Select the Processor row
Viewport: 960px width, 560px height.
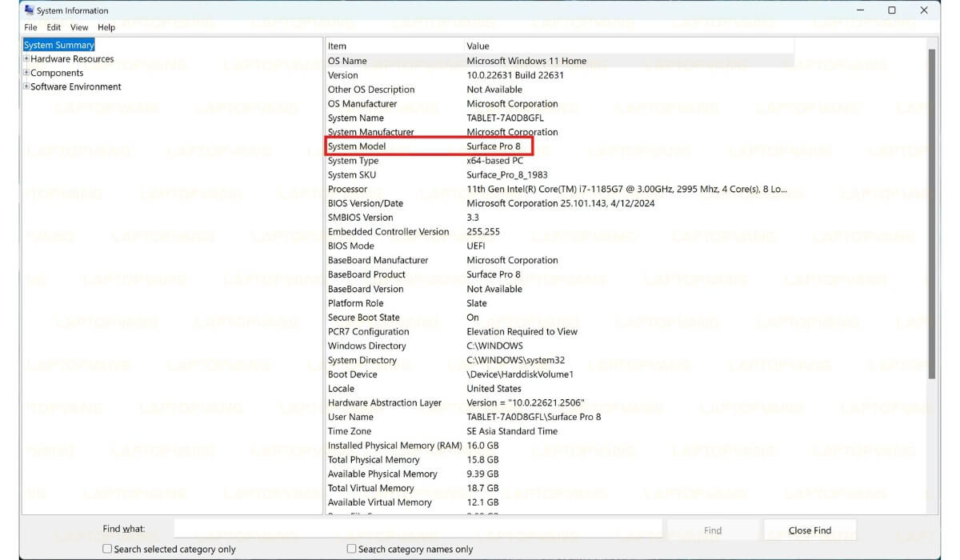point(560,190)
